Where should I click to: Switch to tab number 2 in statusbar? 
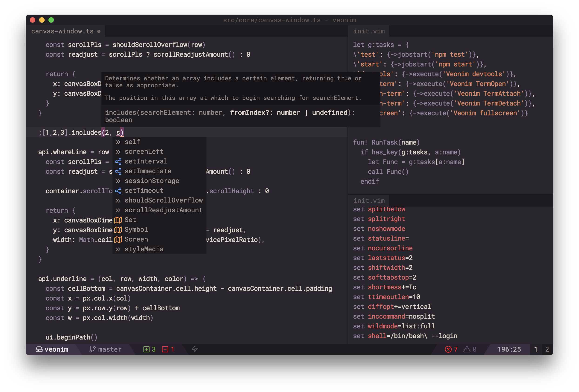(547, 350)
